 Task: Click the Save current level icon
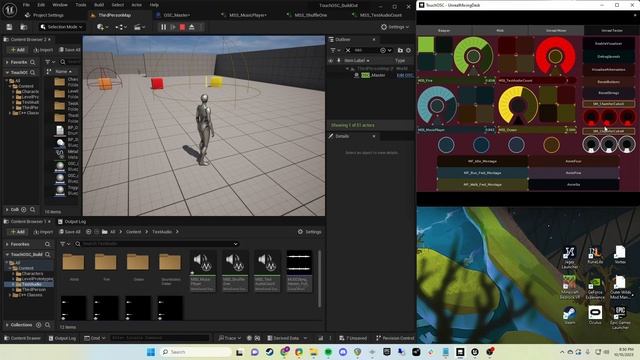click(x=9, y=27)
